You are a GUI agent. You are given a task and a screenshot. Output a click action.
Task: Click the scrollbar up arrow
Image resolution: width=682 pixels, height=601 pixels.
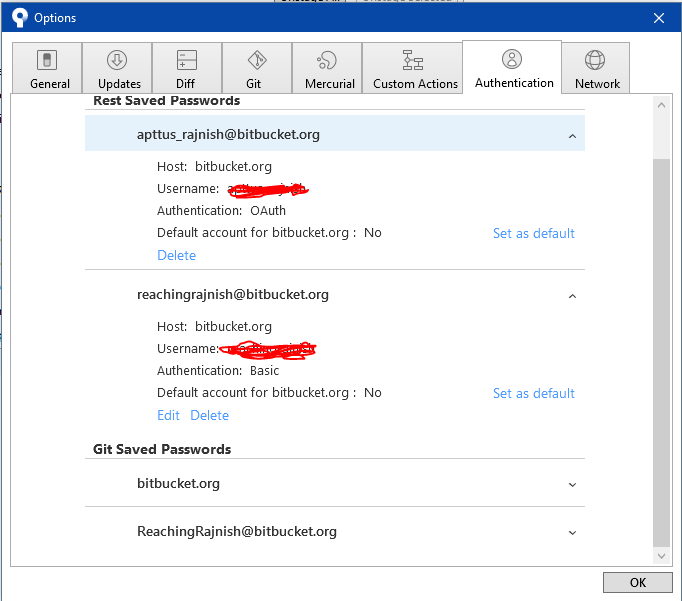click(x=661, y=105)
